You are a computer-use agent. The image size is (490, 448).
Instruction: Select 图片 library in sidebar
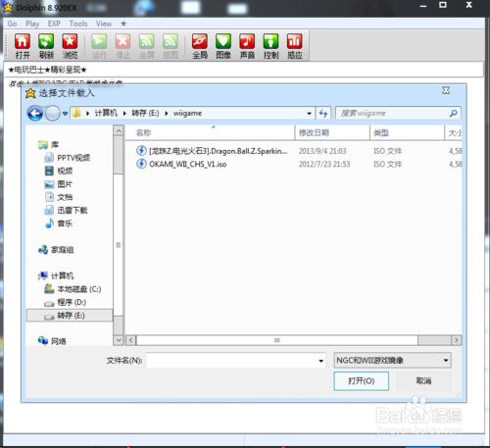click(x=59, y=184)
